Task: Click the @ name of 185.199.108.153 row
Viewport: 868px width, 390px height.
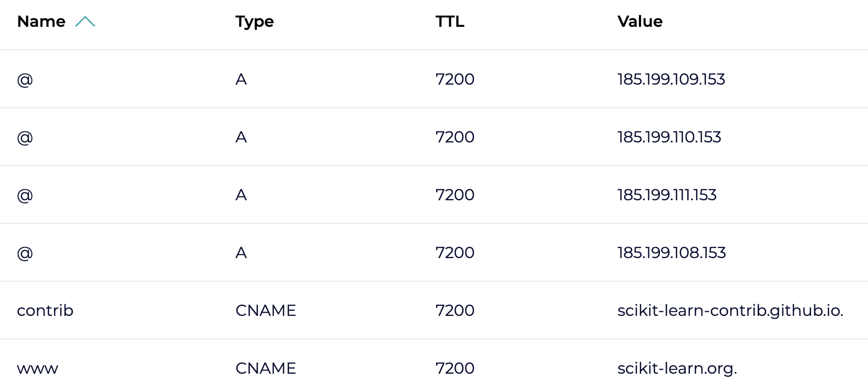Action: click(25, 253)
